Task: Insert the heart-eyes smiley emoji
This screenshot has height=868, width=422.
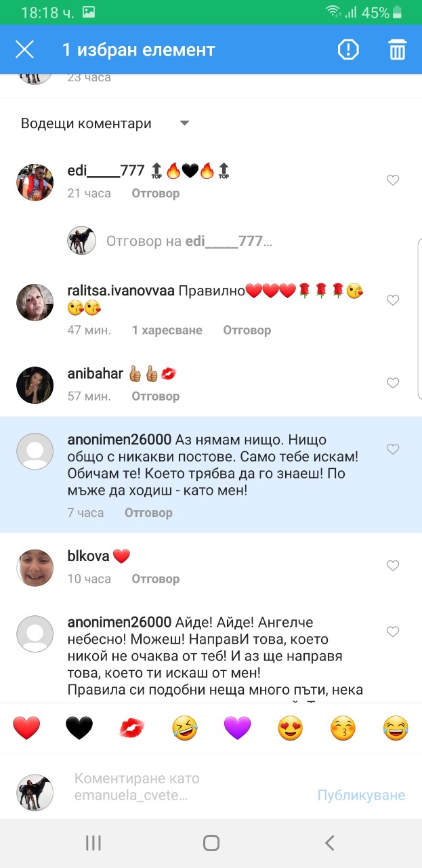Action: (x=291, y=728)
